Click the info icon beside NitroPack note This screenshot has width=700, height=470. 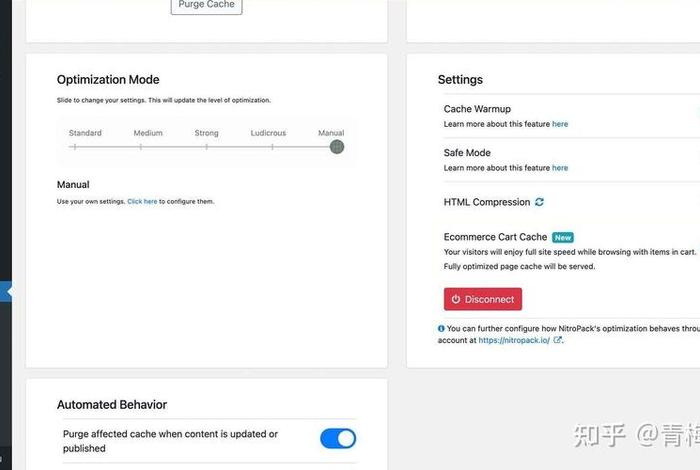[441, 329]
